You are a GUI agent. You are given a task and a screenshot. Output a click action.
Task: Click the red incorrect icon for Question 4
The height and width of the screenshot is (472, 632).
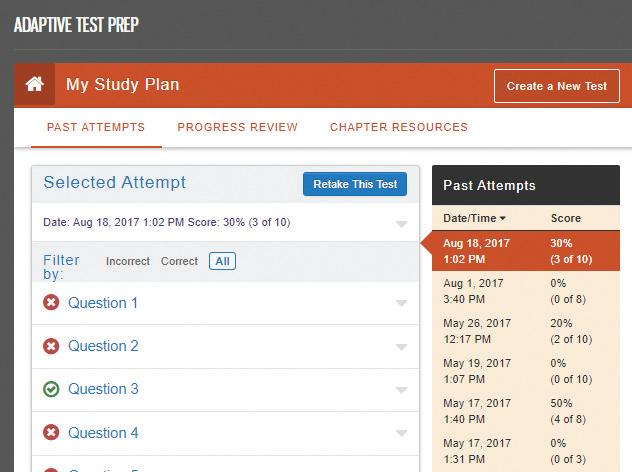(x=51, y=432)
